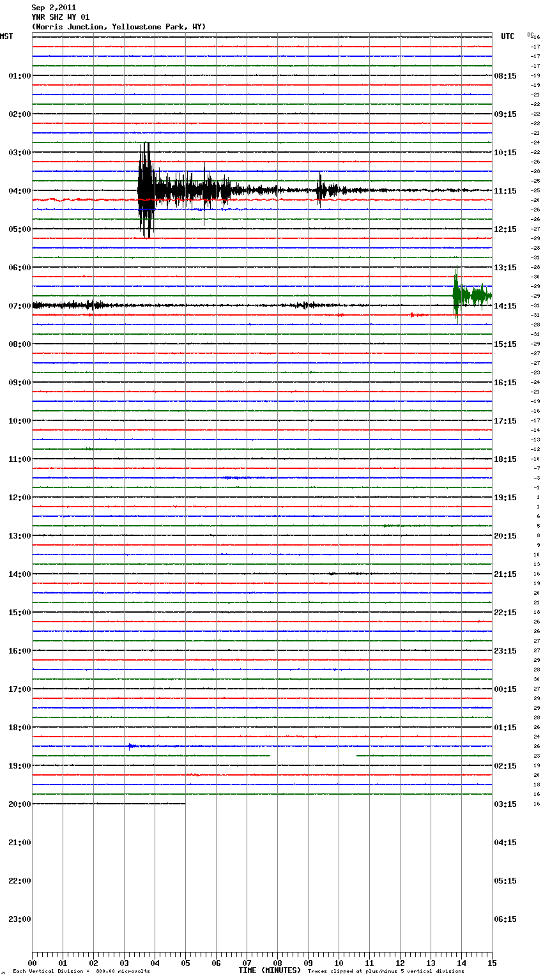Click the date text 'Sep 2,2011'

coord(54,8)
